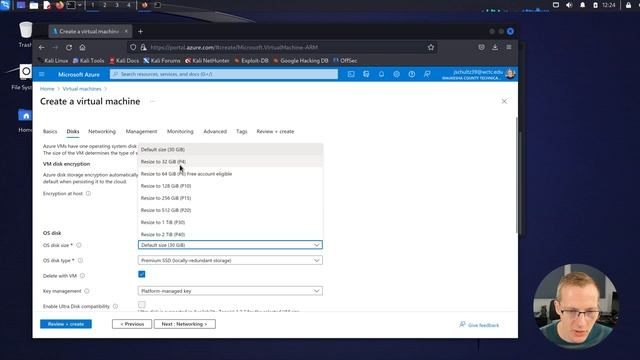This screenshot has width=640, height=360.
Task: Open Azure help question mark icon
Action: pyautogui.click(x=411, y=74)
